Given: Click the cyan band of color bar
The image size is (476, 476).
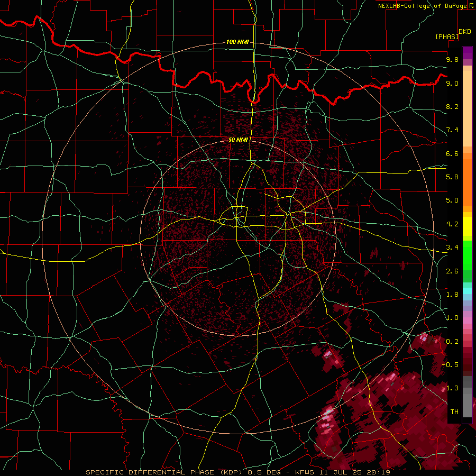Looking at the screenshot, I should click(467, 291).
